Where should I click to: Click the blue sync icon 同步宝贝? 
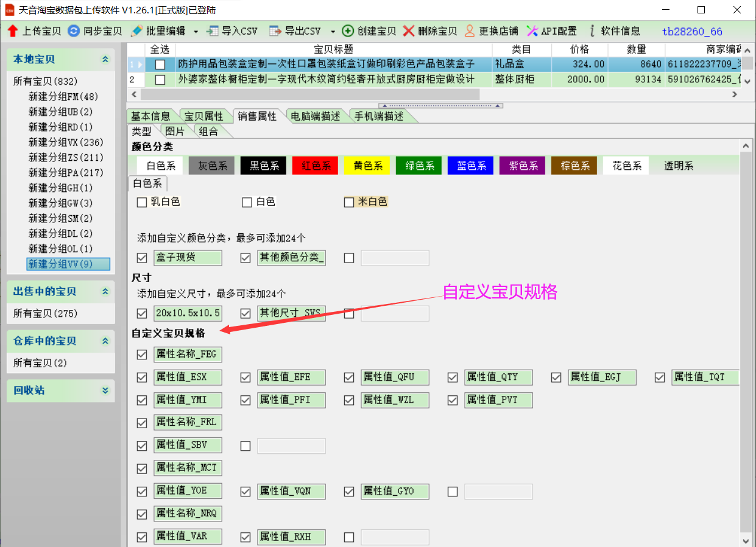74,31
